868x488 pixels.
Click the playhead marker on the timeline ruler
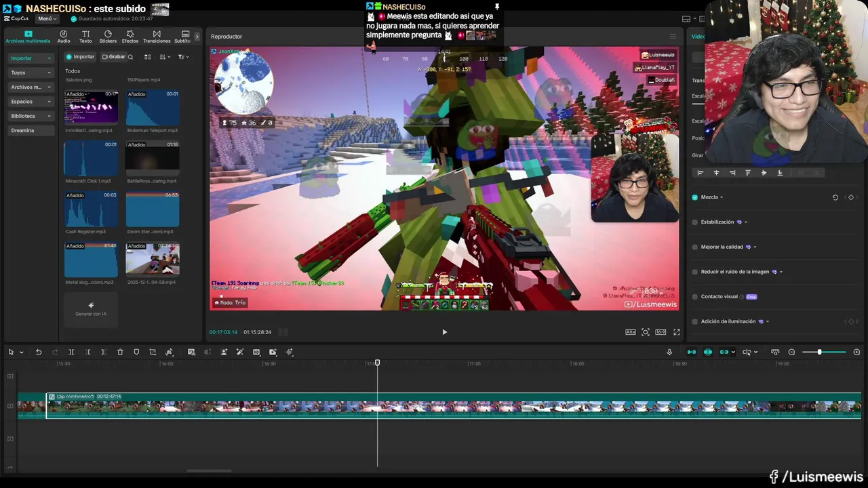tap(377, 363)
